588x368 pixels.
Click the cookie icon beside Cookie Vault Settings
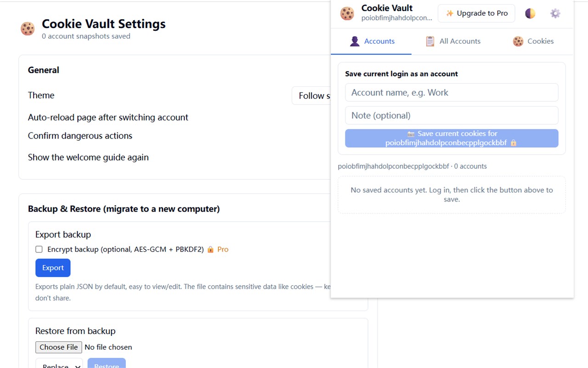click(28, 29)
